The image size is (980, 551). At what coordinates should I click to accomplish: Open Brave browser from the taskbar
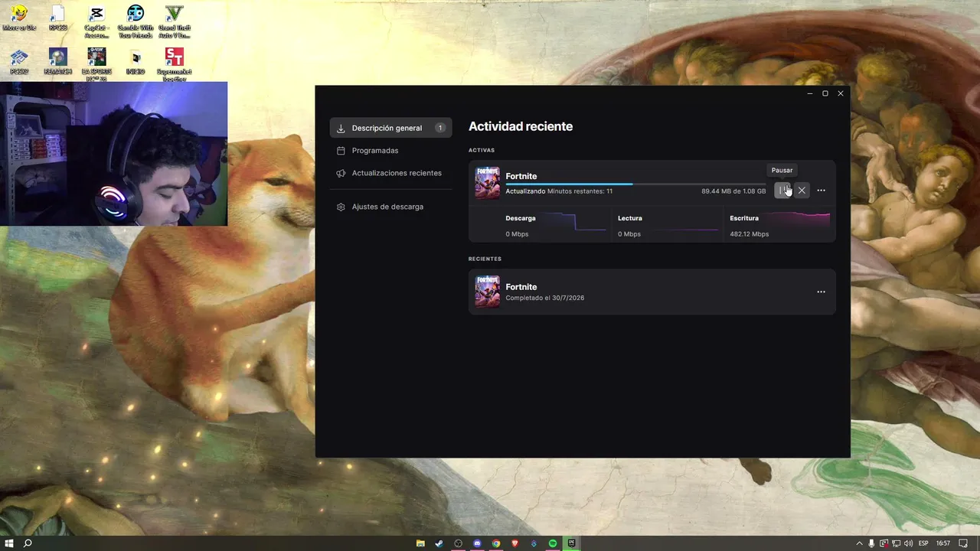click(x=514, y=543)
